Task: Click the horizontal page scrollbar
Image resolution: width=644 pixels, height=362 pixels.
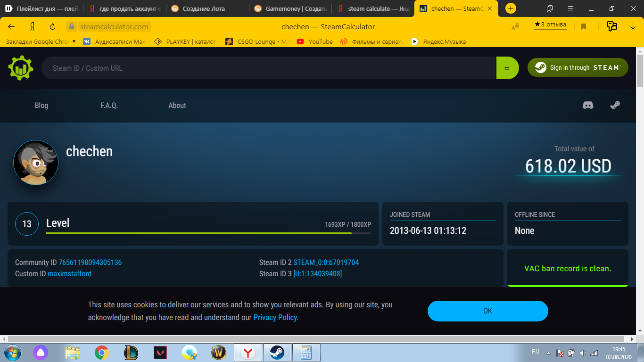Action: click(318, 339)
